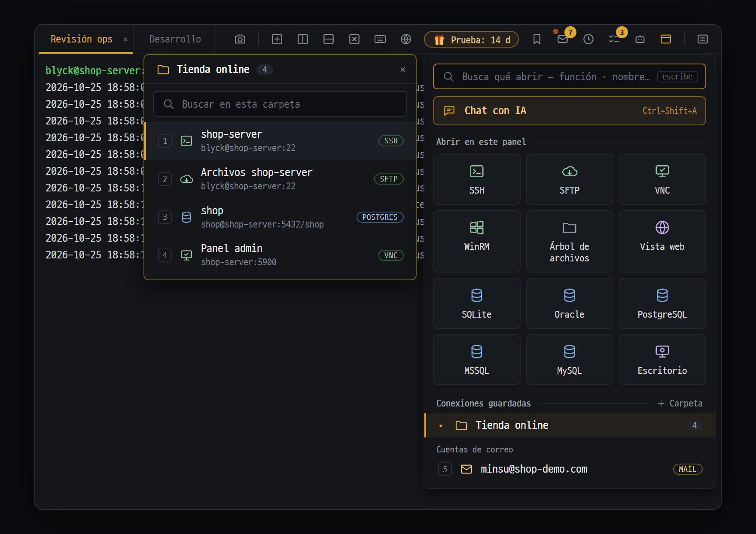Open the Escritorio tile

tap(662, 360)
